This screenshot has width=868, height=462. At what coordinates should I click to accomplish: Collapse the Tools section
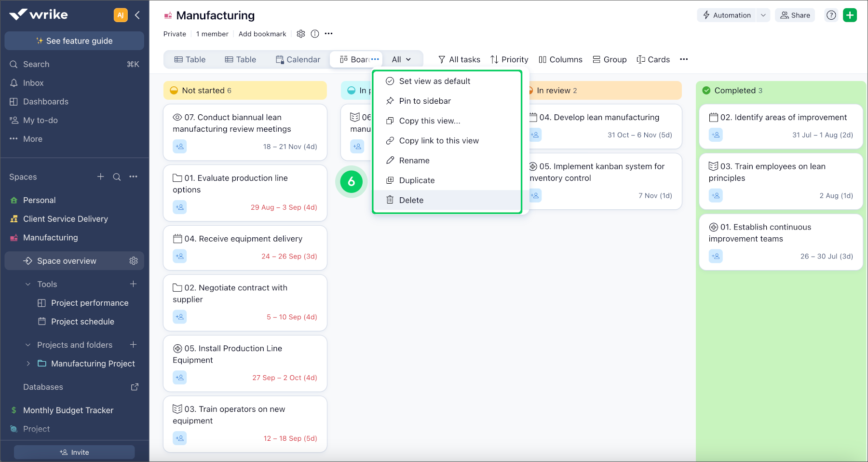(x=27, y=284)
